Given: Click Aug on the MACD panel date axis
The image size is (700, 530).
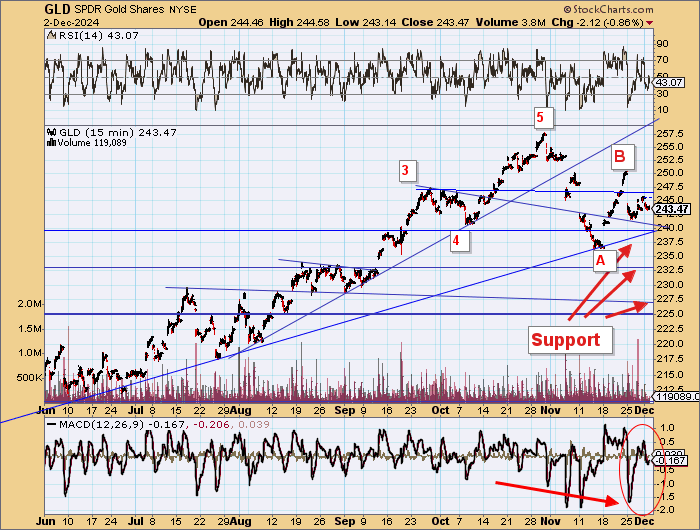Looking at the screenshot, I should point(241,521).
